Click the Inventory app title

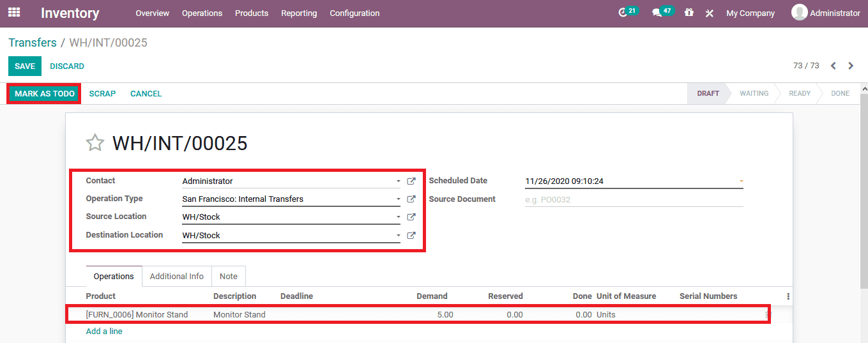70,13
